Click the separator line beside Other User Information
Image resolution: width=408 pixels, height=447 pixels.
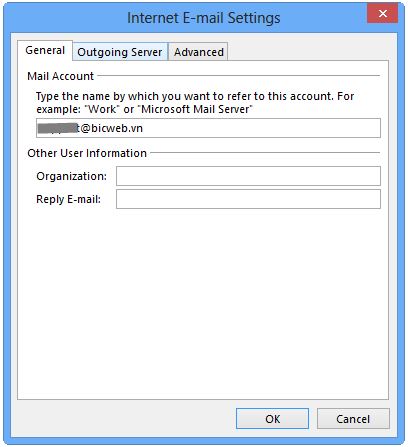(x=265, y=153)
